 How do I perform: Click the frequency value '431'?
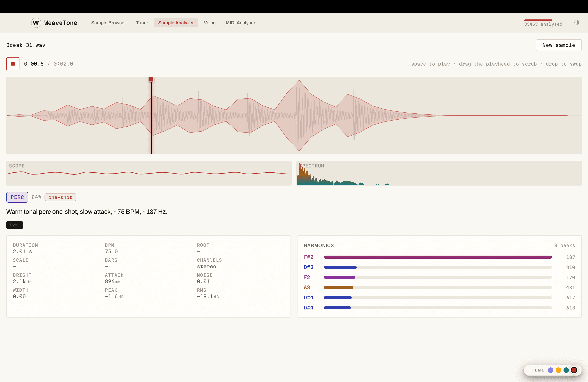click(x=570, y=288)
